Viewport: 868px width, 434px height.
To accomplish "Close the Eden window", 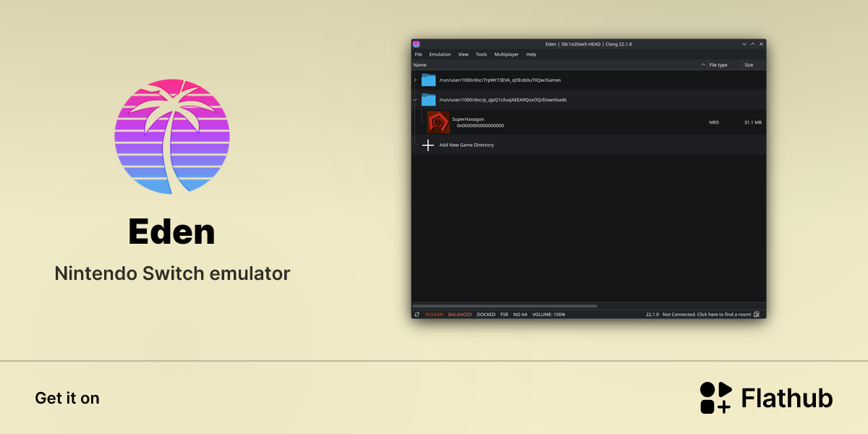I will [761, 44].
